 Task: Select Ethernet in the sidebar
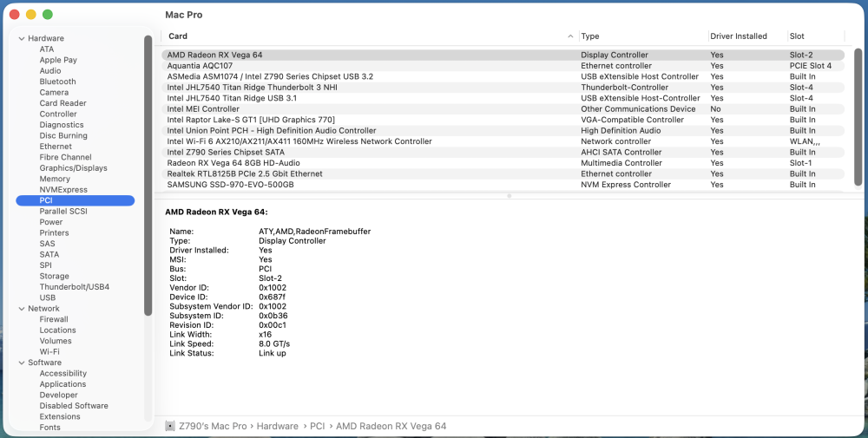pos(56,147)
